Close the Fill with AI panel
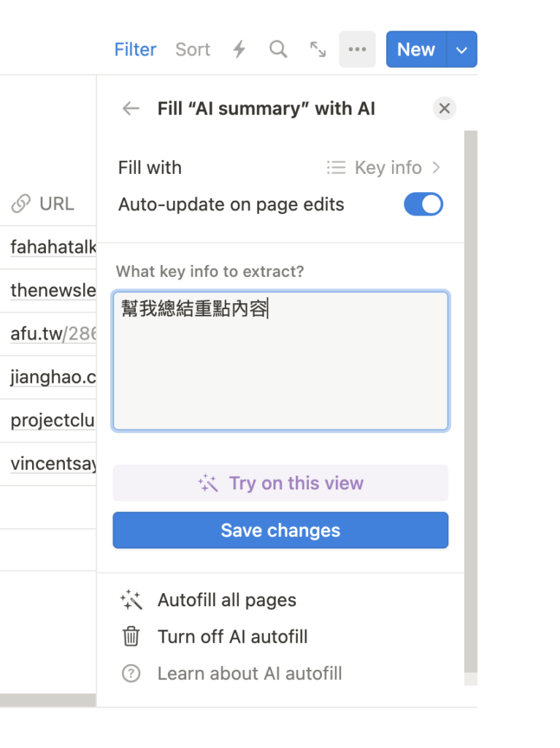 pos(444,108)
